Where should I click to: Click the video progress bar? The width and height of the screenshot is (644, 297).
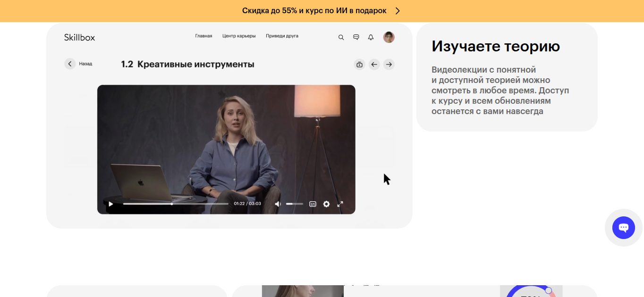click(176, 204)
